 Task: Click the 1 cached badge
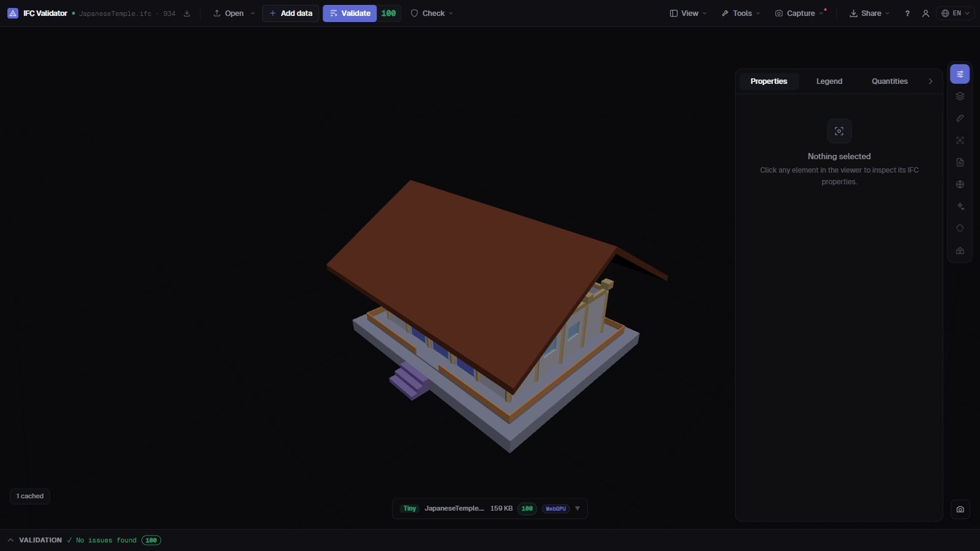click(30, 496)
